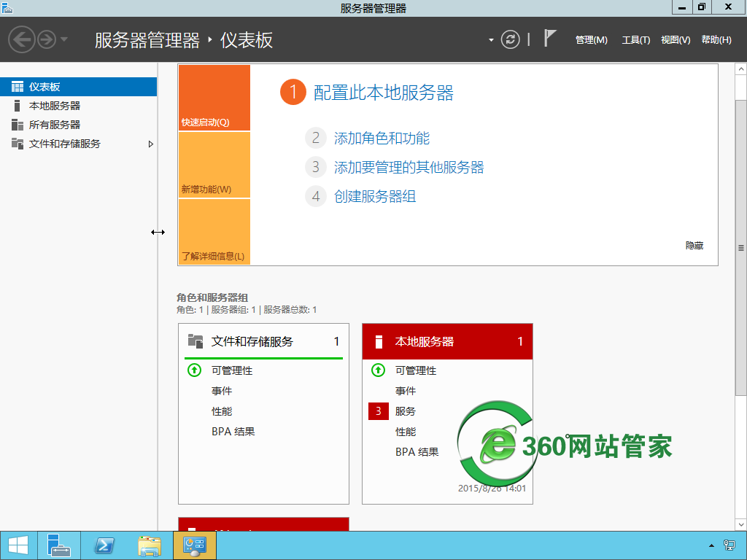Open 事件 in the 文件和存储服务 tile

pos(222,391)
